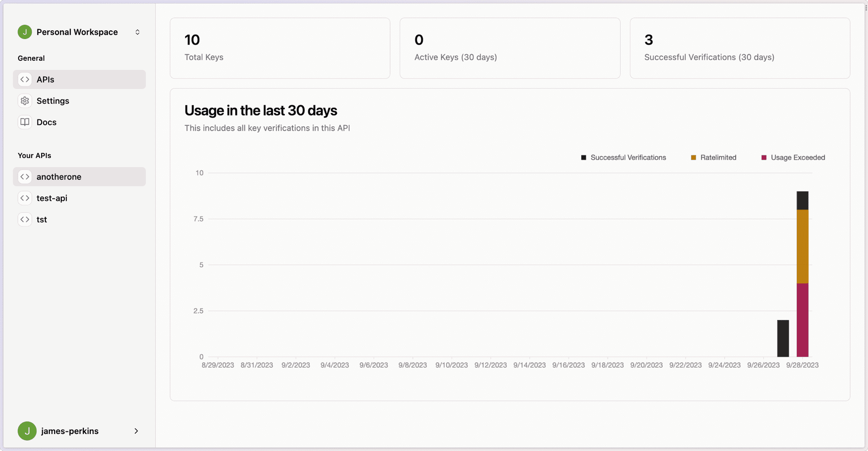Viewport: 868px width, 451px height.
Task: Click the J workspace avatar icon
Action: [25, 32]
